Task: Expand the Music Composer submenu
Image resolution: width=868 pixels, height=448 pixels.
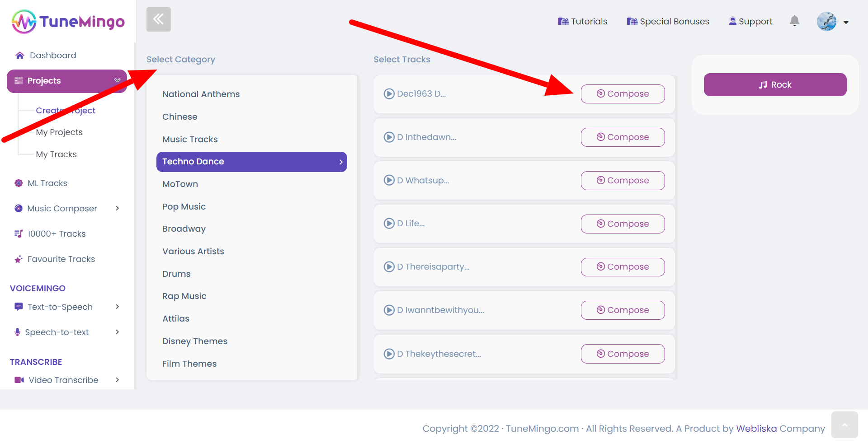Action: point(117,208)
